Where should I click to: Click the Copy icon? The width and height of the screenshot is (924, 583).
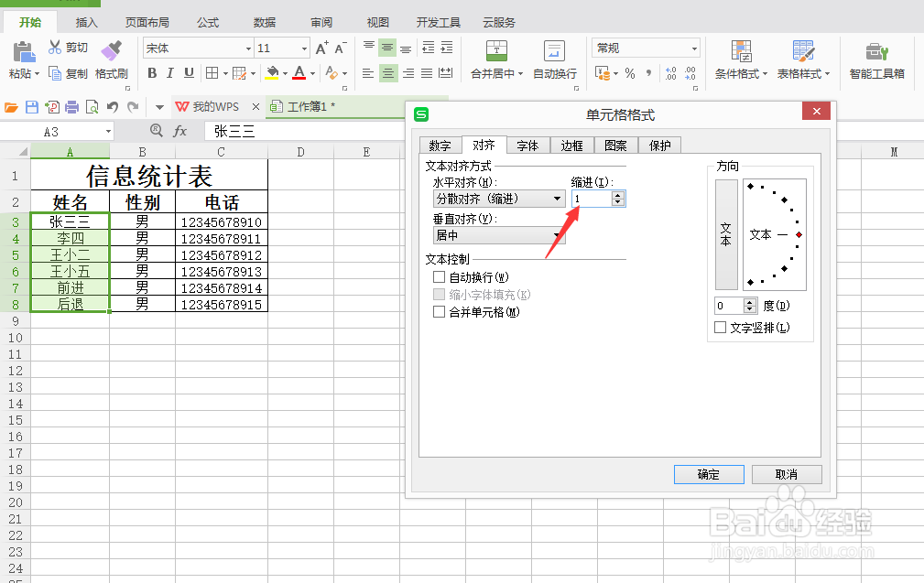click(x=55, y=73)
